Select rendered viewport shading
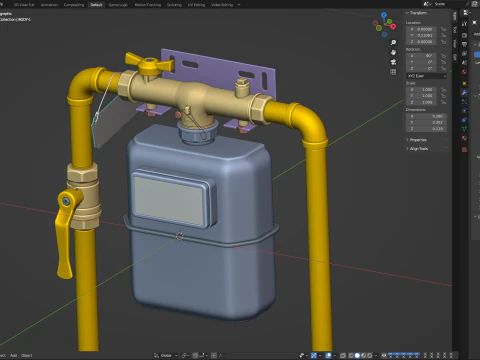480x360 pixels. tap(369, 355)
